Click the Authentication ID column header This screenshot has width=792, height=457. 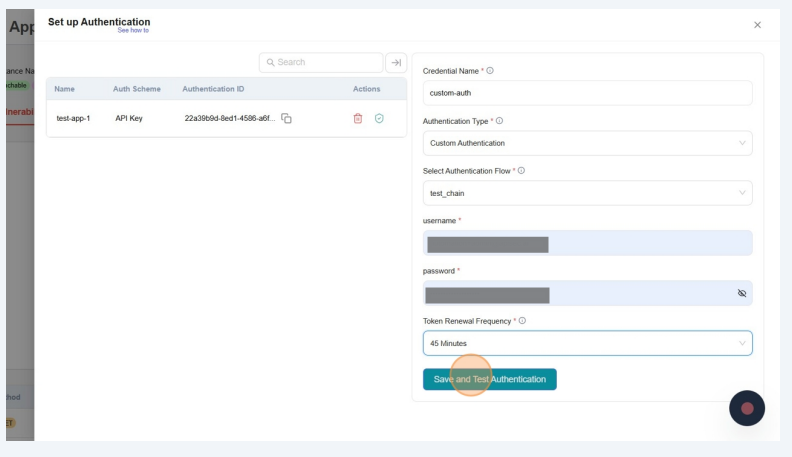tap(213, 89)
